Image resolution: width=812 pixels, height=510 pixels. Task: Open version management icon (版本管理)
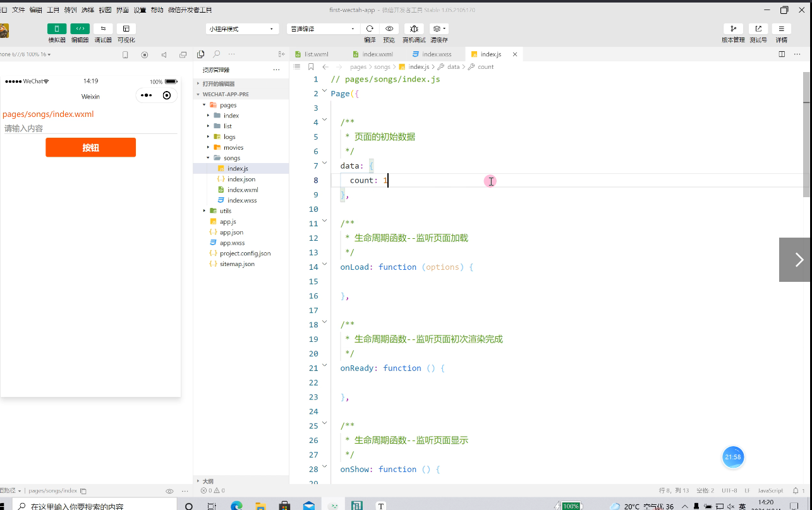733,28
